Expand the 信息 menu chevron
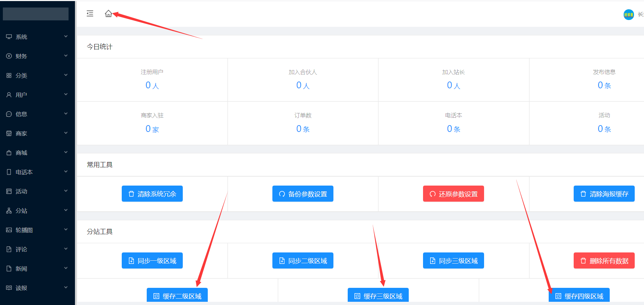Screen dimensions: 644x305 [66, 114]
